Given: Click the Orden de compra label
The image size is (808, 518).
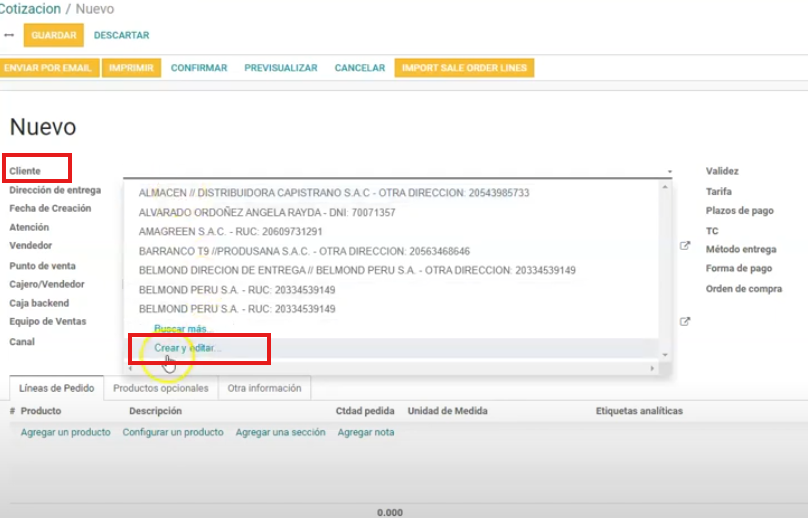Looking at the screenshot, I should (744, 289).
